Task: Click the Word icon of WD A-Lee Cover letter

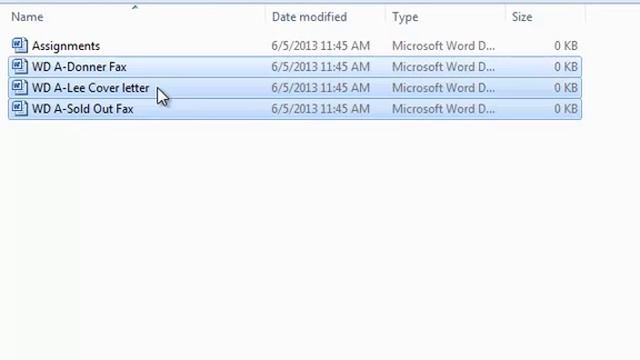Action: coord(20,88)
